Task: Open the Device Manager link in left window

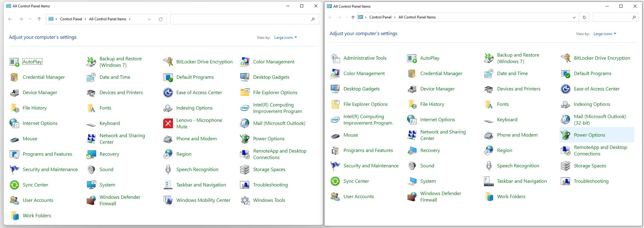Action: pos(40,93)
